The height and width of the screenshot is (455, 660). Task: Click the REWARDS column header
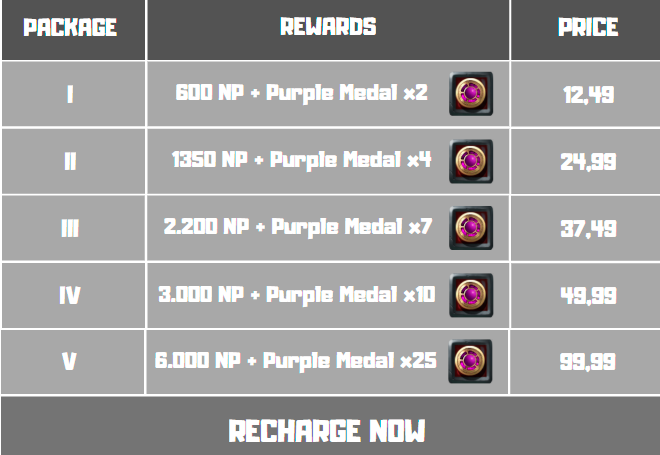coord(328,27)
